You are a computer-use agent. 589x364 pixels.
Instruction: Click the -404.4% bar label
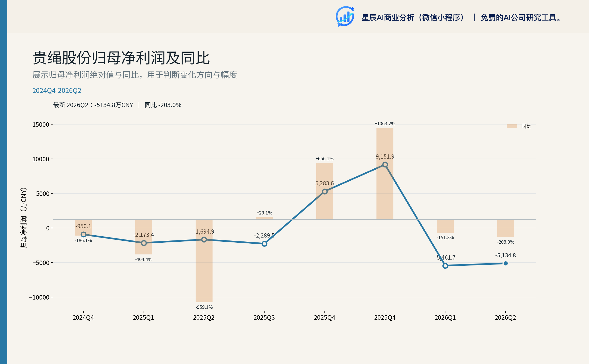[144, 259]
